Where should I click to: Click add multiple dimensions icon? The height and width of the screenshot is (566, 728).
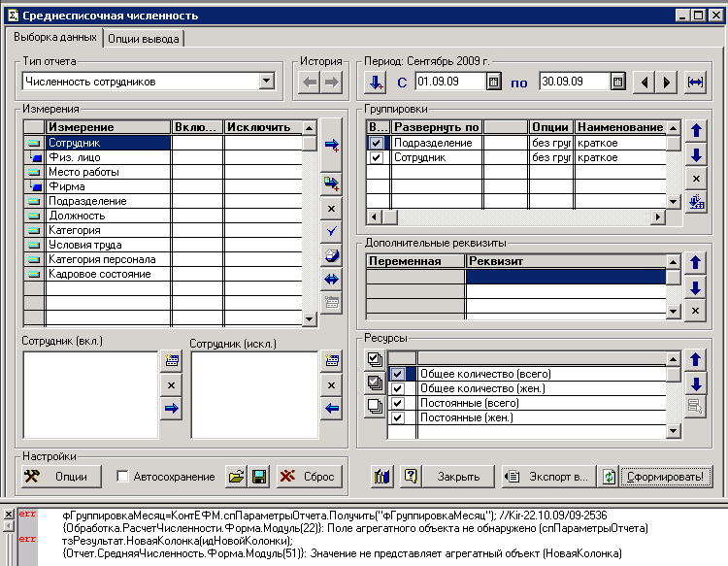point(332,183)
